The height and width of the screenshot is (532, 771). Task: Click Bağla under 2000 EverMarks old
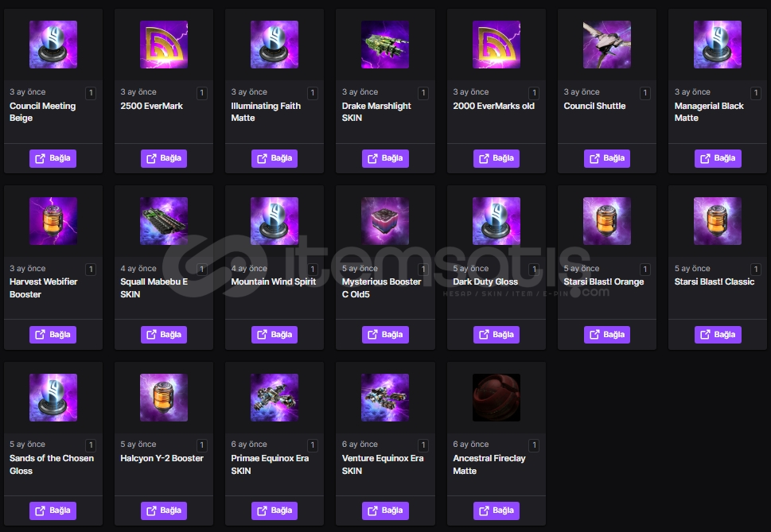click(x=496, y=158)
